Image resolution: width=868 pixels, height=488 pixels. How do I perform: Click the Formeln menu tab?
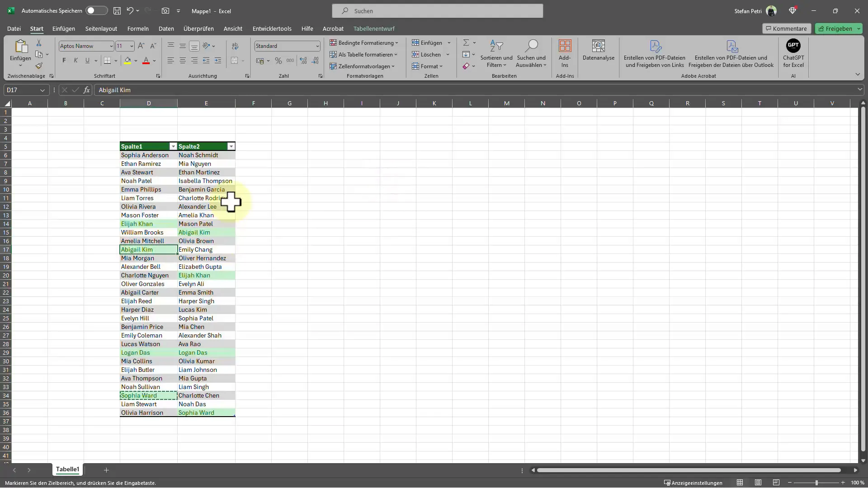pyautogui.click(x=138, y=28)
